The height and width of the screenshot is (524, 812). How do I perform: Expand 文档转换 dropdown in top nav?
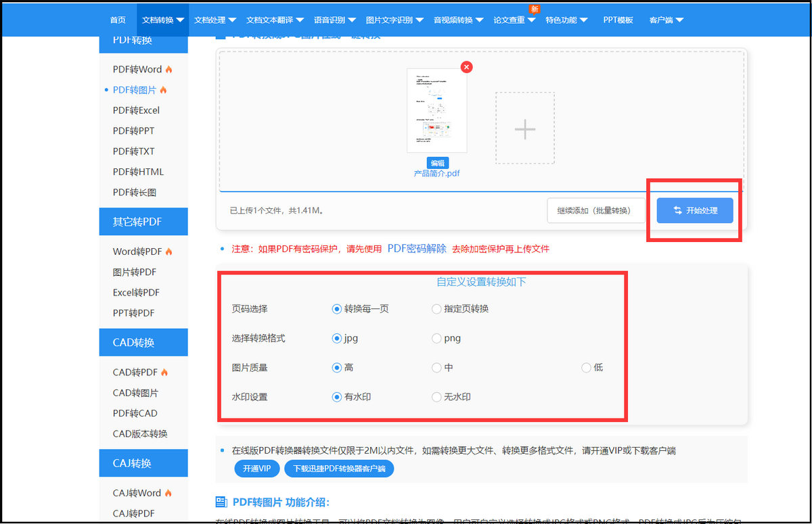[x=163, y=20]
